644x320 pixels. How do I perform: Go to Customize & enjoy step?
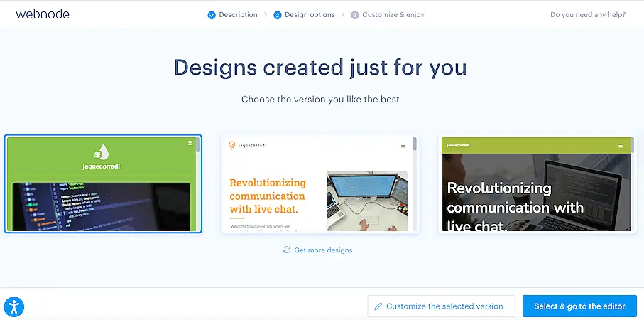pyautogui.click(x=387, y=15)
